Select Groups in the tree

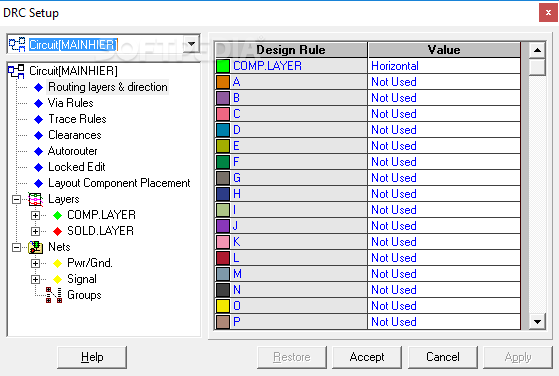(84, 295)
